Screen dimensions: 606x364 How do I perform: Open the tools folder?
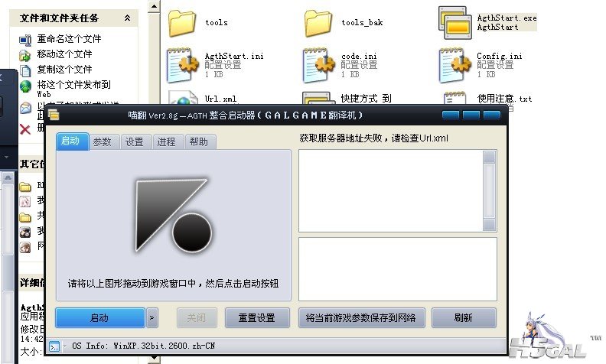point(182,23)
